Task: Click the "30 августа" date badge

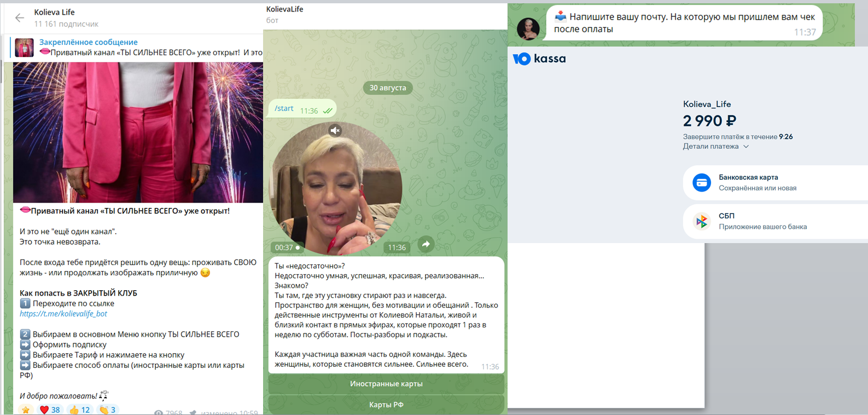Action: point(388,88)
